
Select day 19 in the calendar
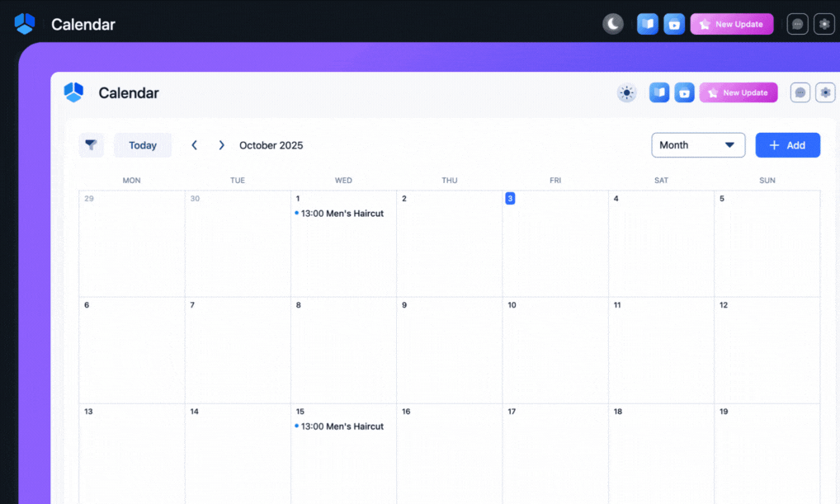point(767,454)
